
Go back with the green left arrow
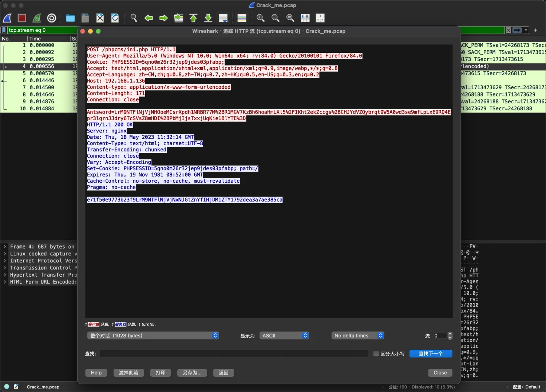149,18
